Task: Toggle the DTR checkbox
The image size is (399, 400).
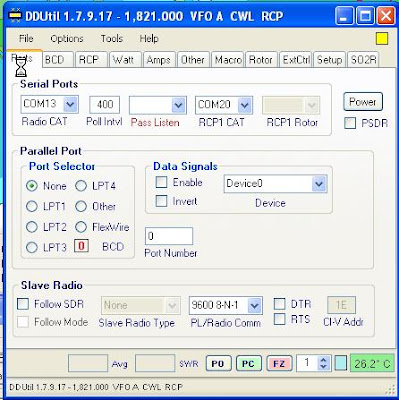Action: pos(279,304)
